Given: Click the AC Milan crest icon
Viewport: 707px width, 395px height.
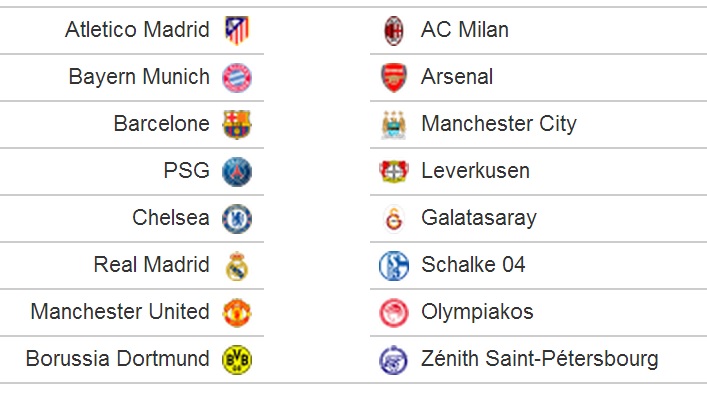Looking at the screenshot, I should point(394,31).
